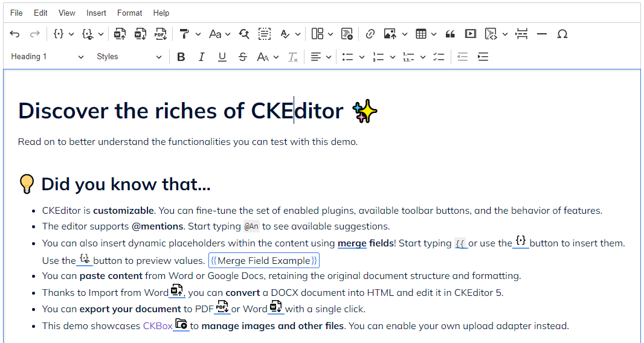Toggle the to-do list
This screenshot has height=343, width=644.
point(439,57)
